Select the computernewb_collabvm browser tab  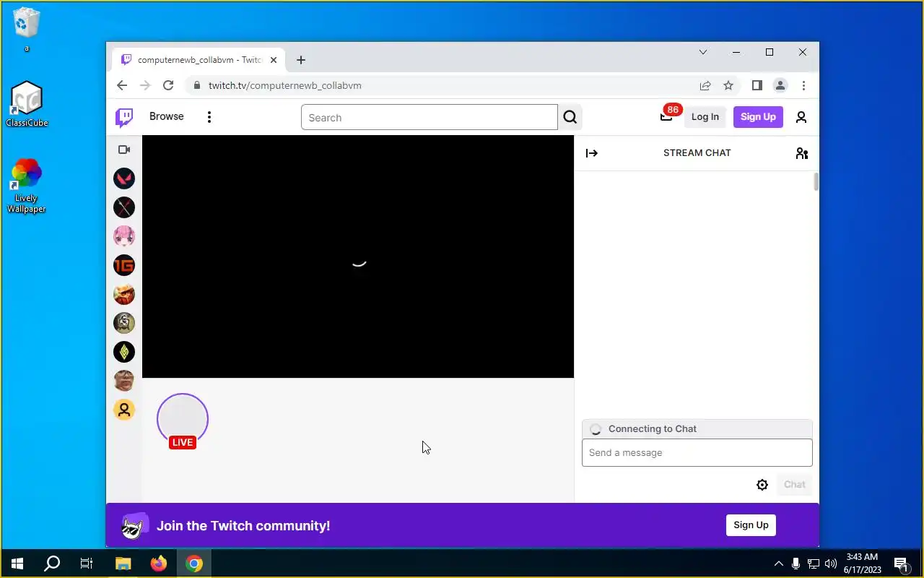tap(199, 60)
